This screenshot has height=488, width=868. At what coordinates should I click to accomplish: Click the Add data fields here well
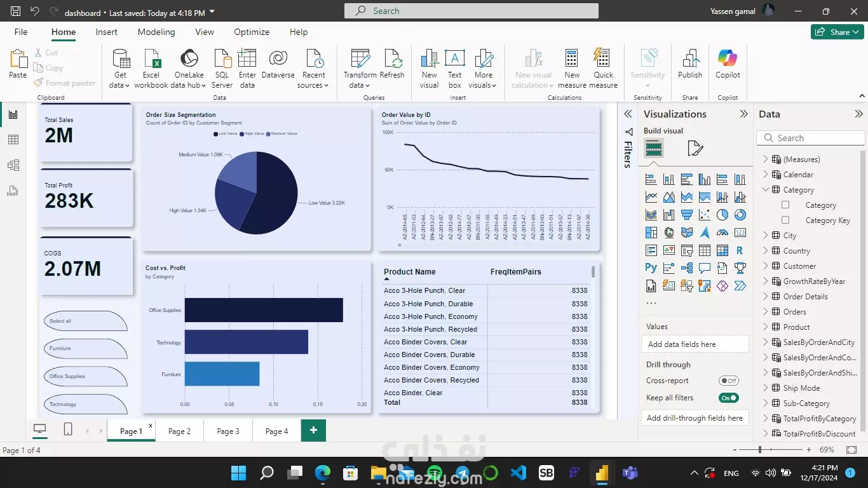click(x=695, y=344)
